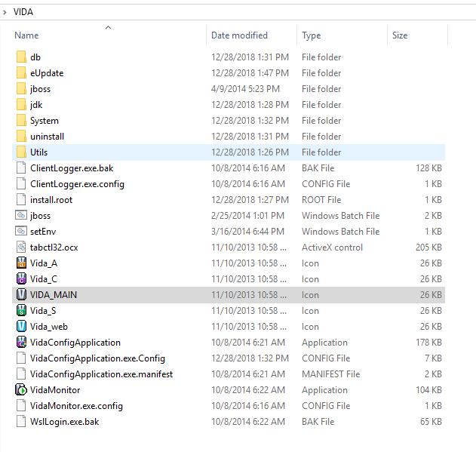
Task: Select the install.root file
Action: [x=51, y=200]
